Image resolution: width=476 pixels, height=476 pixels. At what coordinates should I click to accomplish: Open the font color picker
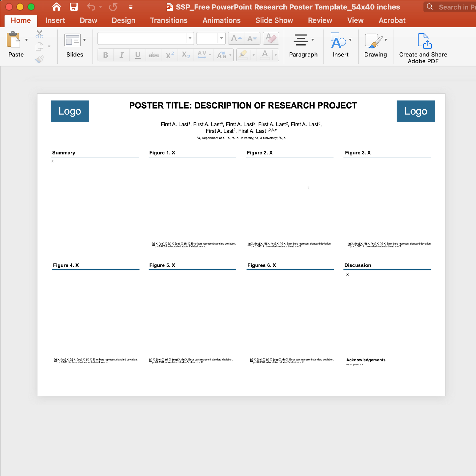tap(276, 55)
